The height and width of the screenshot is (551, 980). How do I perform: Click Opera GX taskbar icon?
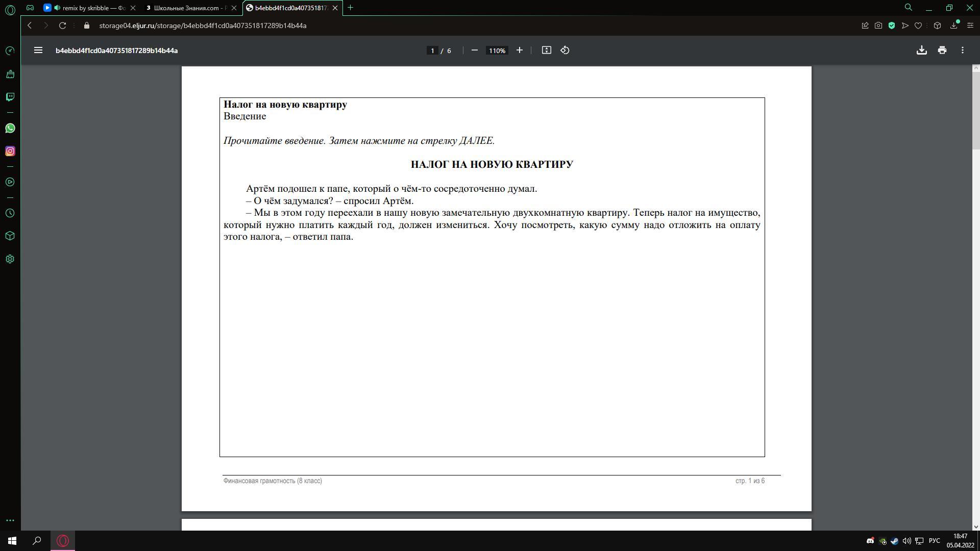click(x=63, y=541)
